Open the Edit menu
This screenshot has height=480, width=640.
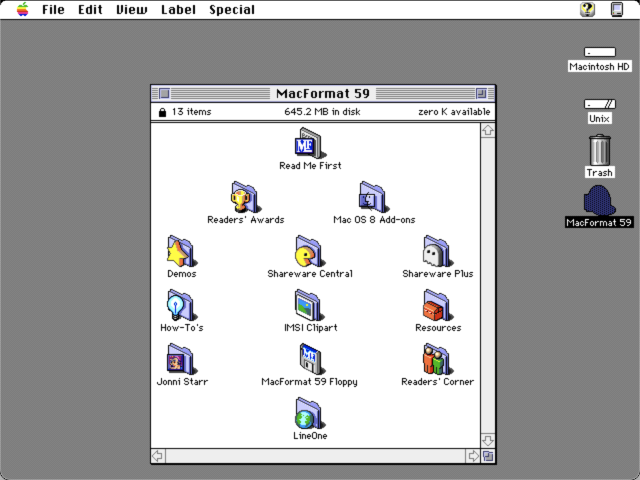(x=90, y=9)
